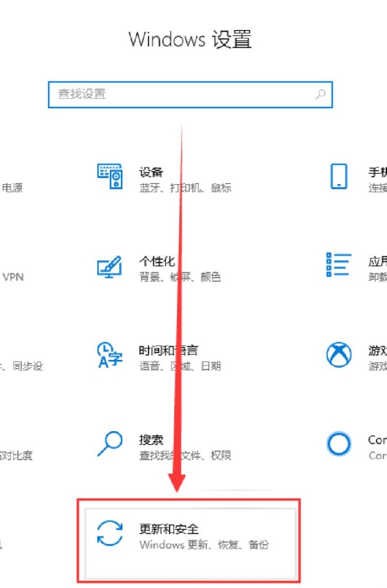387x588 pixels.
Task: Open the Phone category icon
Action: (x=339, y=176)
